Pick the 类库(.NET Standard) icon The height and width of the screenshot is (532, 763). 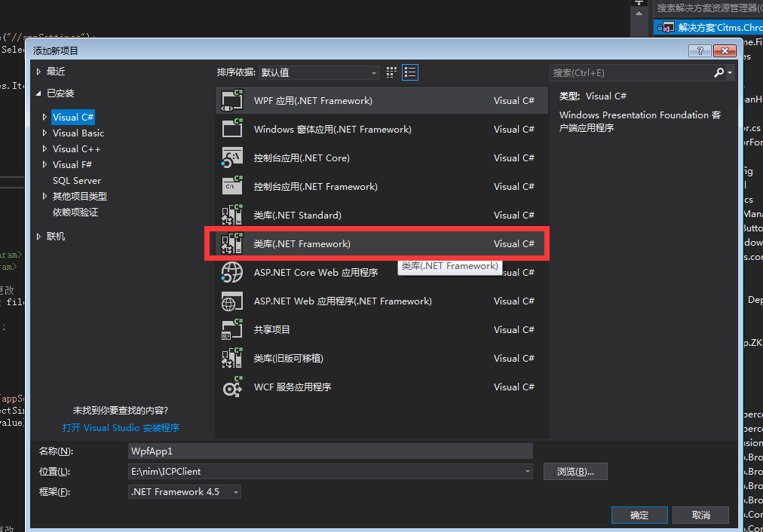(232, 215)
